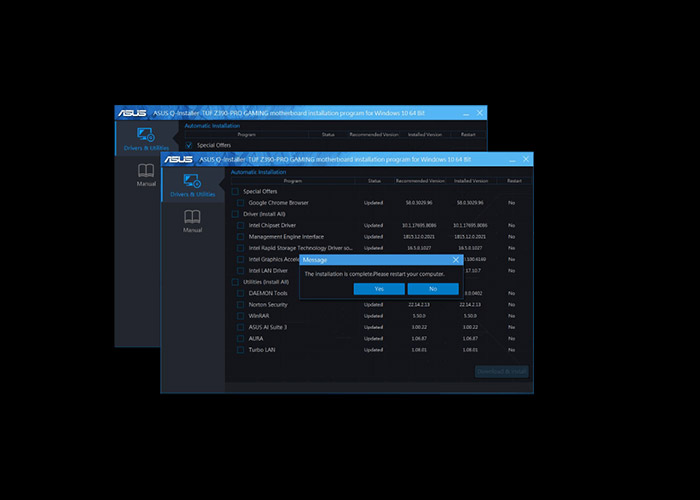Open Manual book icon in back window

coord(146,171)
